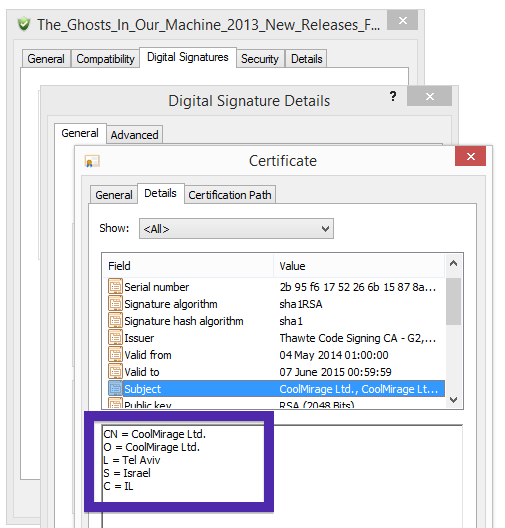Open Details tab in file properties window
The image size is (505, 528).
coord(306,59)
